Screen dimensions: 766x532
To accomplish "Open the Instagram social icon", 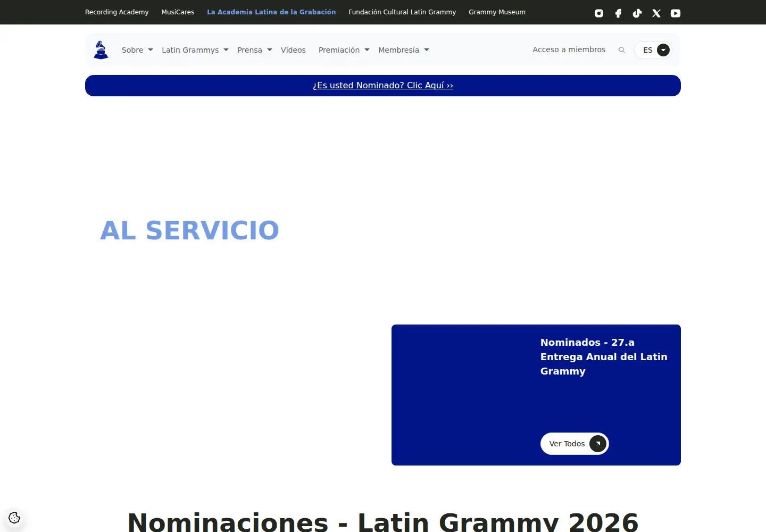I will point(599,13).
